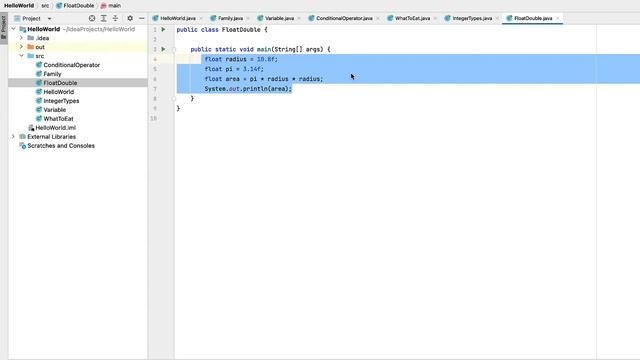
Task: Select Family class in project tree
Action: point(52,74)
